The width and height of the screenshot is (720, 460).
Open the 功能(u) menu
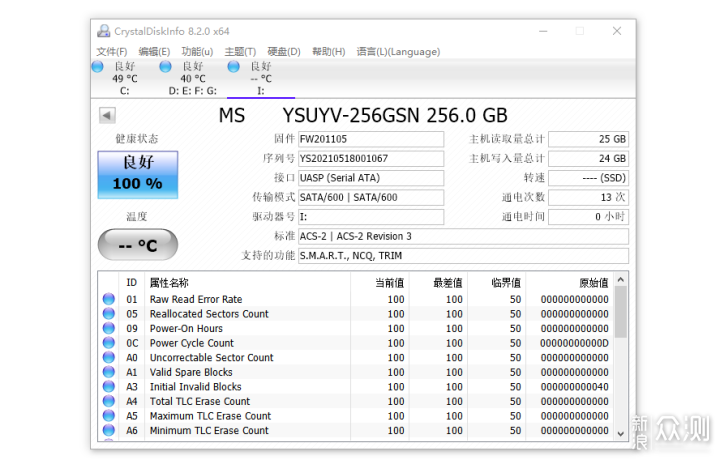click(x=197, y=51)
